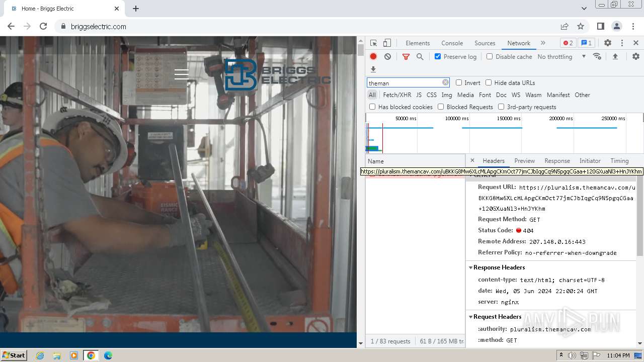Screen dimensions: 644x362
Task: Open tab search dropdown arrow
Action: pos(584,9)
